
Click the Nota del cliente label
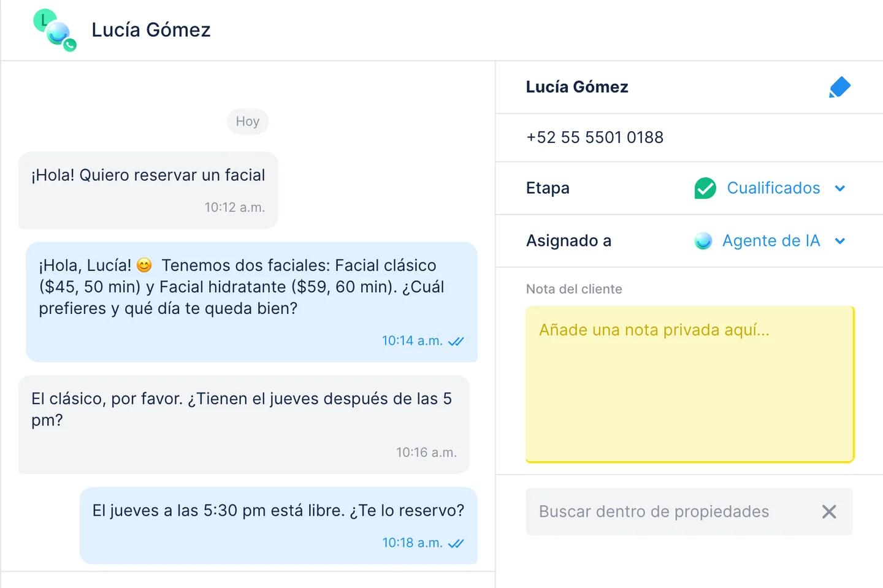tap(574, 289)
